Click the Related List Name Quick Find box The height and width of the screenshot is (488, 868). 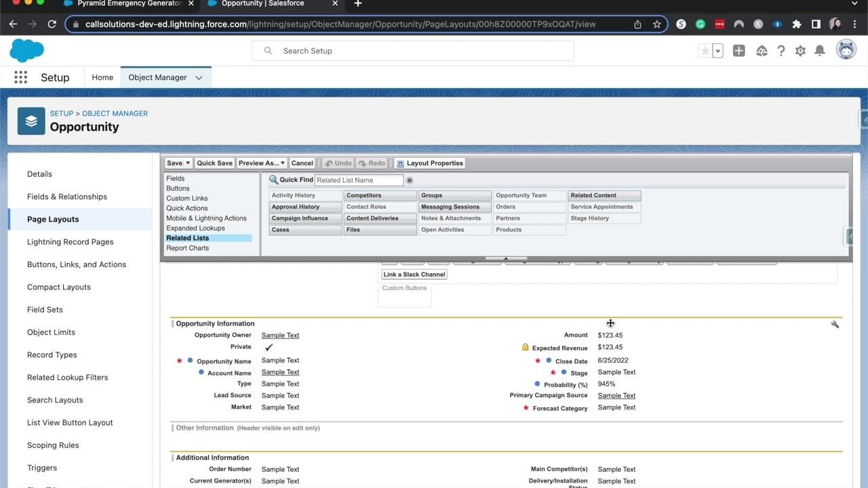pyautogui.click(x=359, y=180)
